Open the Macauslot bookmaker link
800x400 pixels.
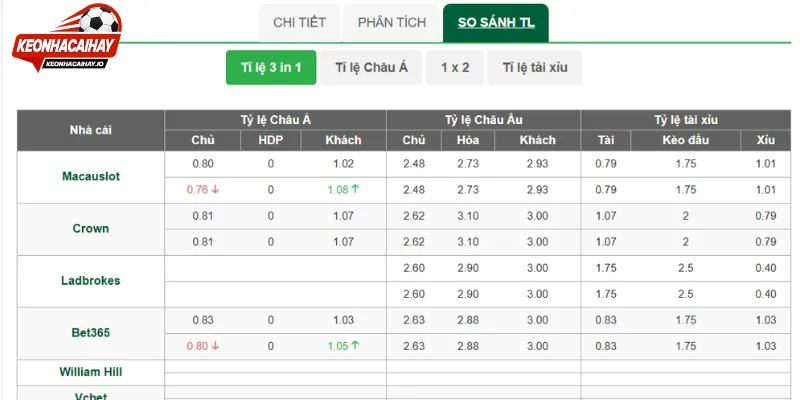point(91,176)
